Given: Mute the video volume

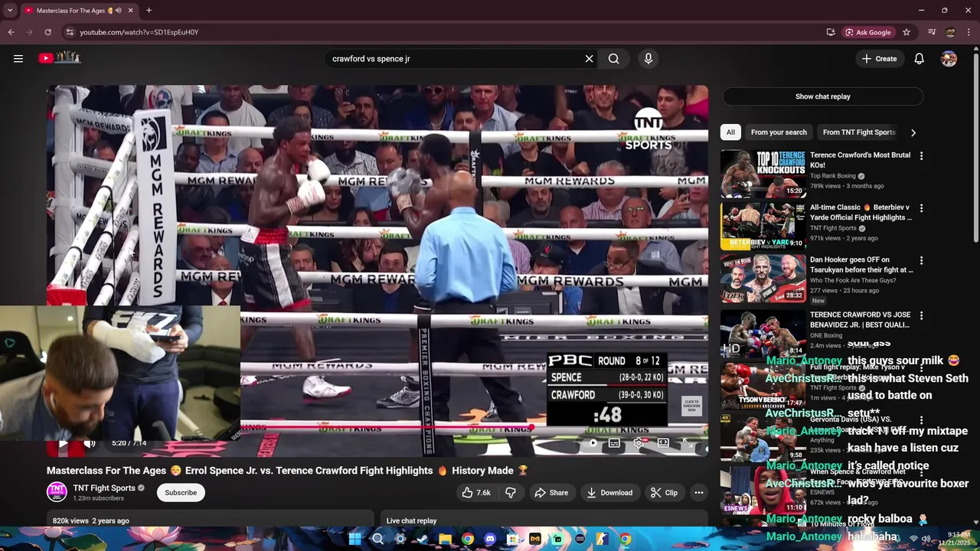Looking at the screenshot, I should [x=90, y=443].
